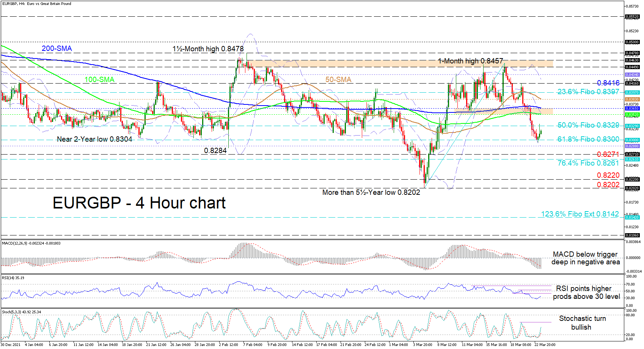Select the '14 Feb 12:00' time axis label
644x349 pixels.
click(302, 345)
